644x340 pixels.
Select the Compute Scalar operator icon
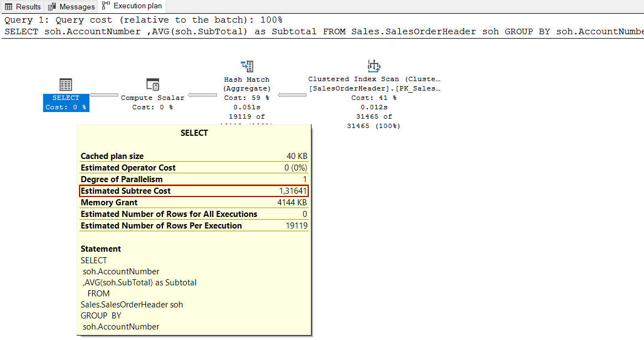click(153, 84)
